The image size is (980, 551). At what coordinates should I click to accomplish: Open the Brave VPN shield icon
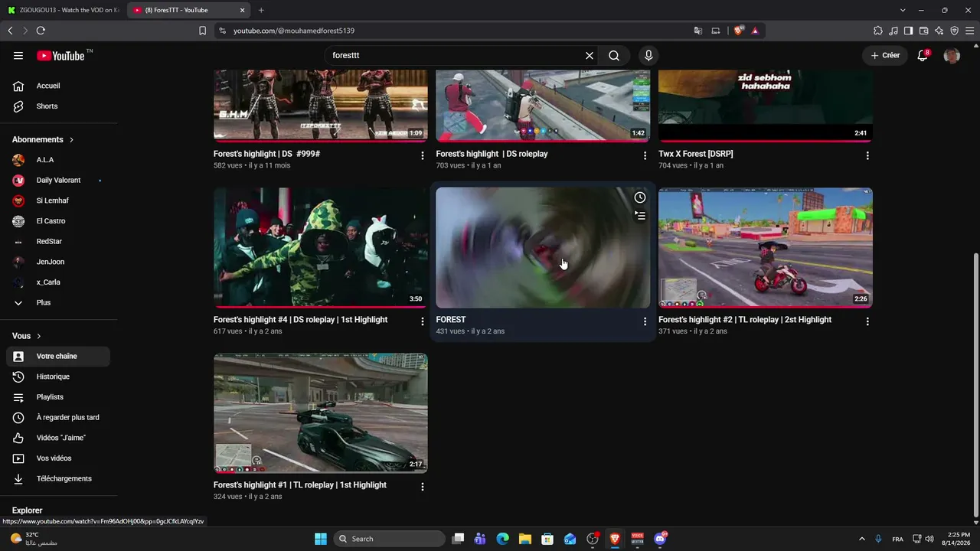point(955,31)
